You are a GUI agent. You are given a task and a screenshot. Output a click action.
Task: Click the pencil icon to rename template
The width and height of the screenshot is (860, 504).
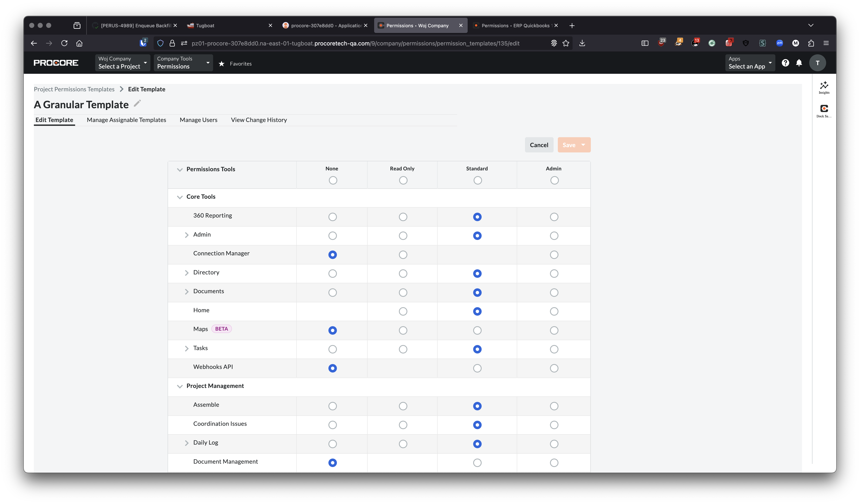point(137,103)
